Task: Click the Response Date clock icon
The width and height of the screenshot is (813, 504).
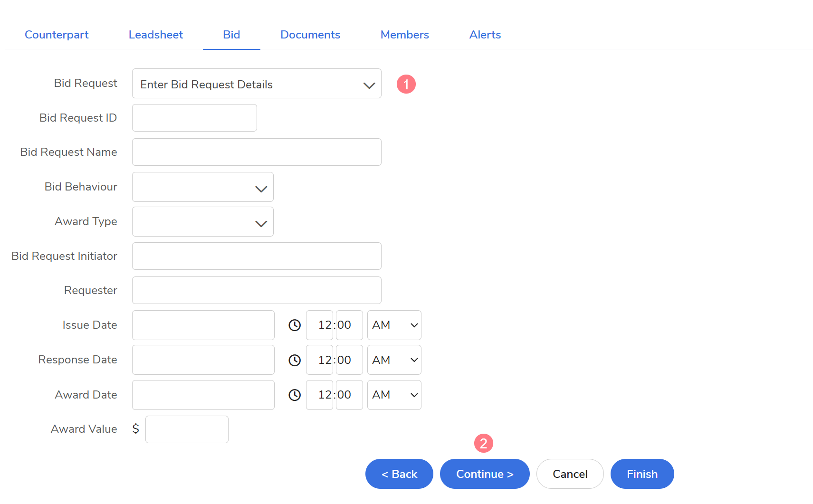Action: [295, 360]
